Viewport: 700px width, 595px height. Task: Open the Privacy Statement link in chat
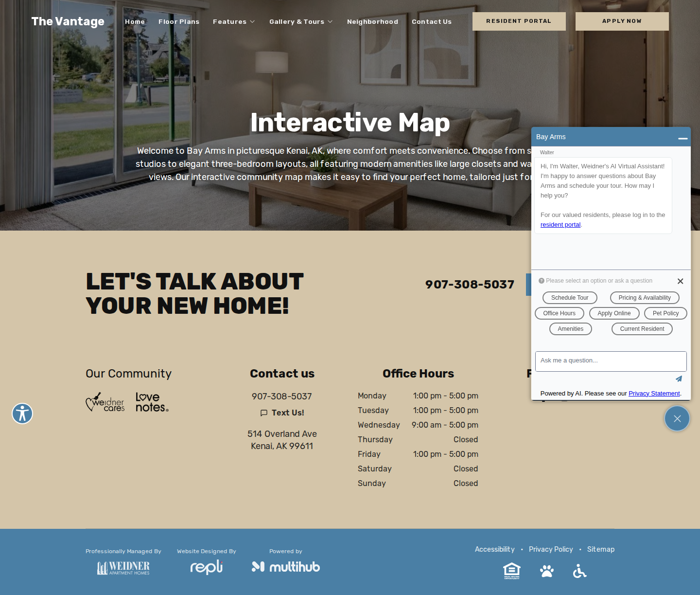[654, 393]
